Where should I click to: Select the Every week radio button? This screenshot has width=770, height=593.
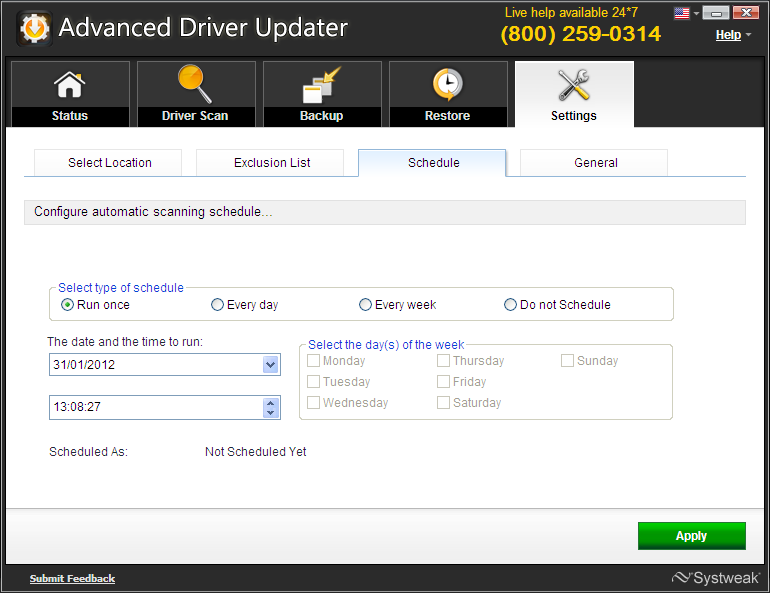(365, 305)
